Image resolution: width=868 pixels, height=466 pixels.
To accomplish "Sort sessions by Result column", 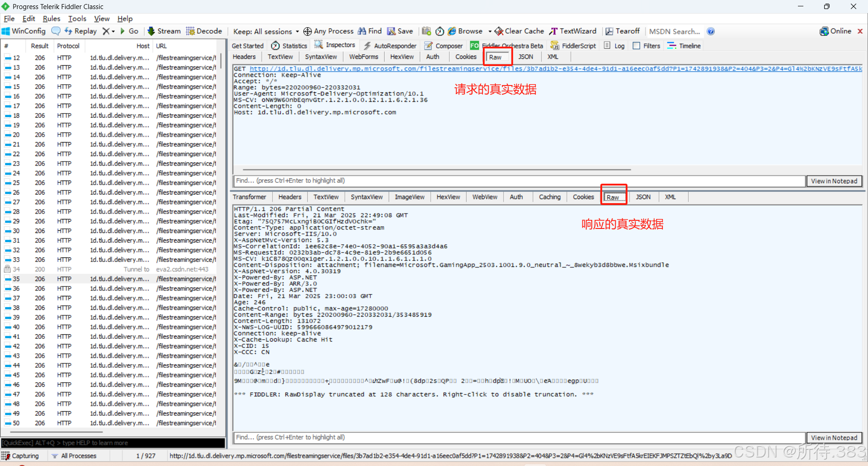I will pos(40,46).
